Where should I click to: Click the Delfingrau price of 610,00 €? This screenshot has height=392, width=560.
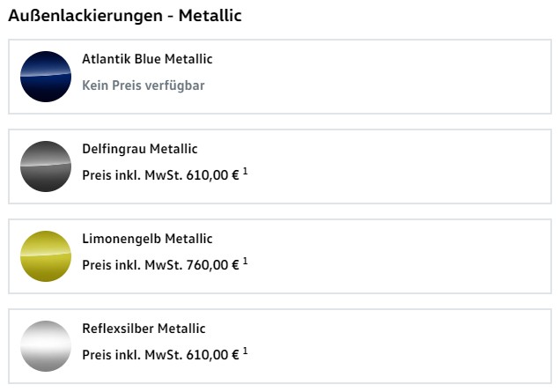pos(161,176)
